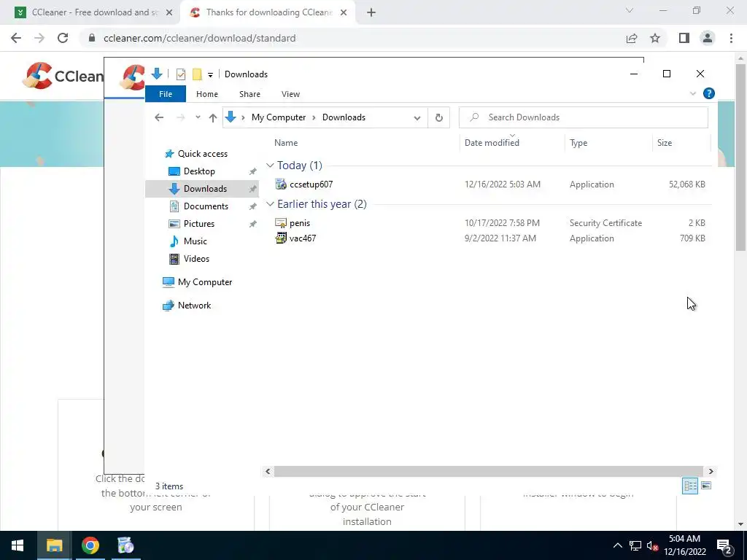747x560 pixels.
Task: Open Chrome side panel icon
Action: 684,38
